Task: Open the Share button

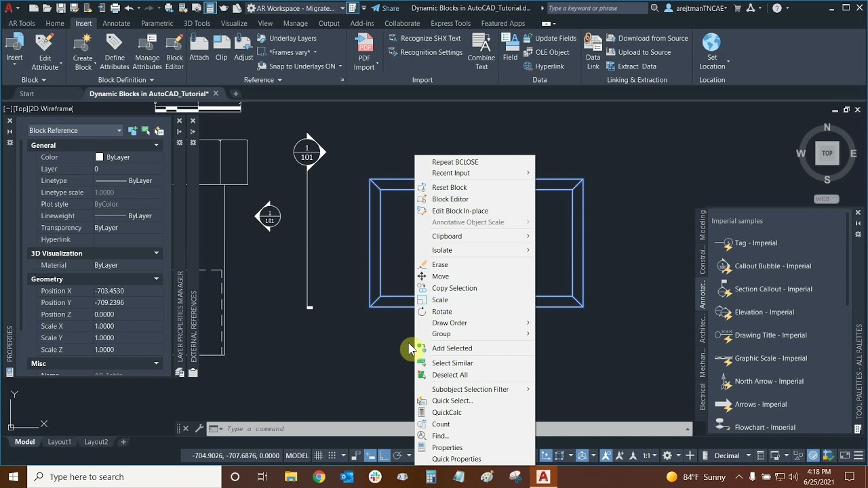Action: coord(385,8)
